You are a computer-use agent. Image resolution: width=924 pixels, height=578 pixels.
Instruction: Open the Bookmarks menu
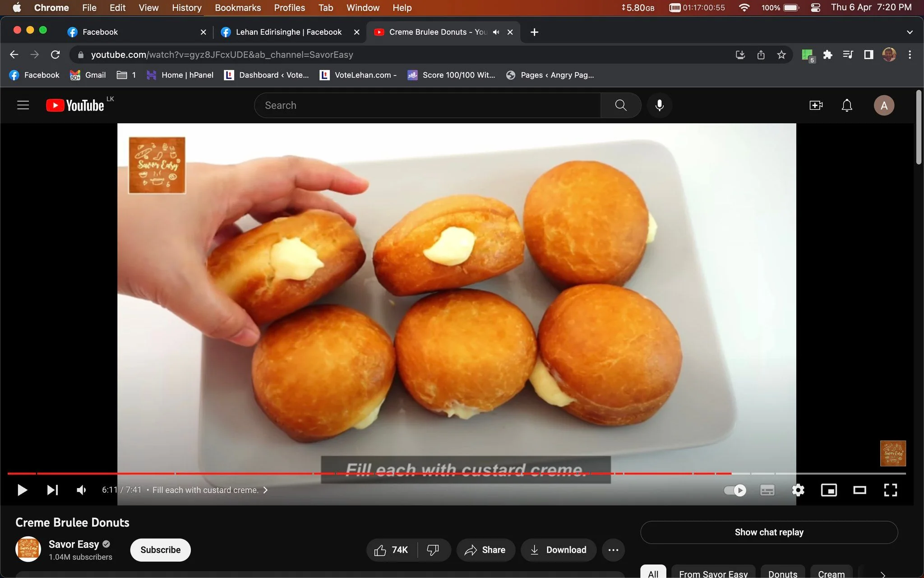tap(238, 8)
